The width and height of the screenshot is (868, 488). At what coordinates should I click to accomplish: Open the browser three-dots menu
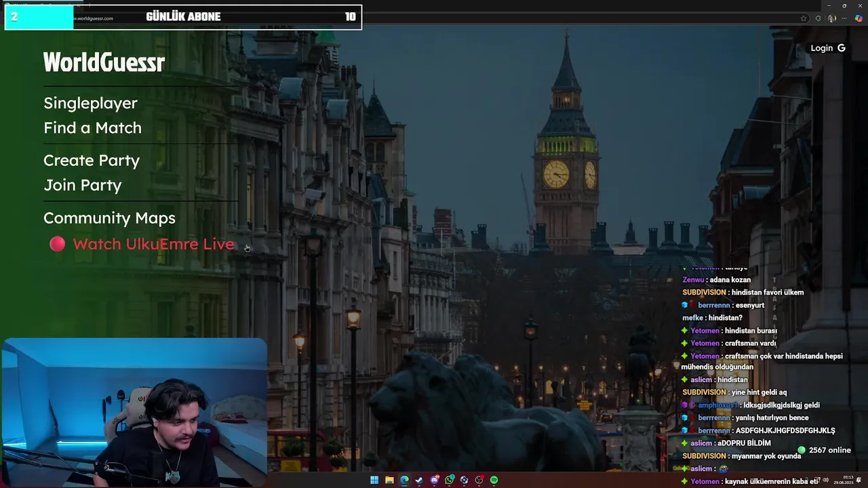(844, 18)
